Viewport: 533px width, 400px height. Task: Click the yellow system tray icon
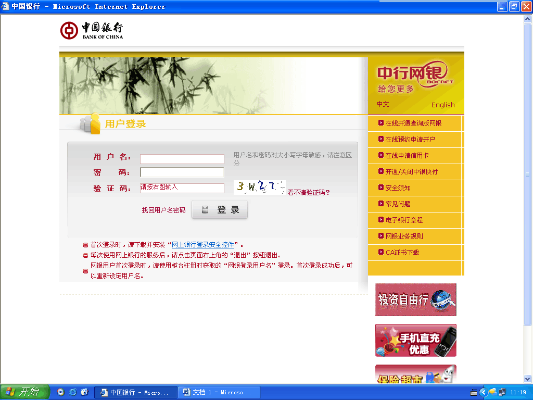(492, 392)
